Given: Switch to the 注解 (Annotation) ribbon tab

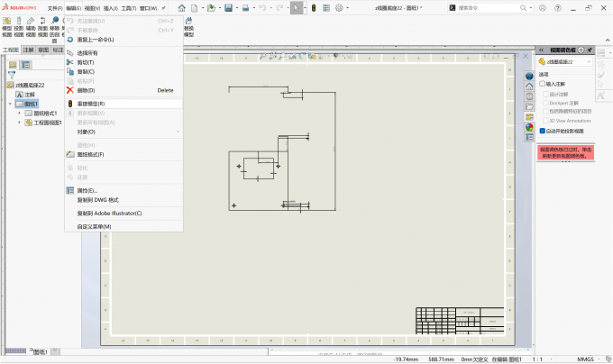Looking at the screenshot, I should click(x=28, y=50).
